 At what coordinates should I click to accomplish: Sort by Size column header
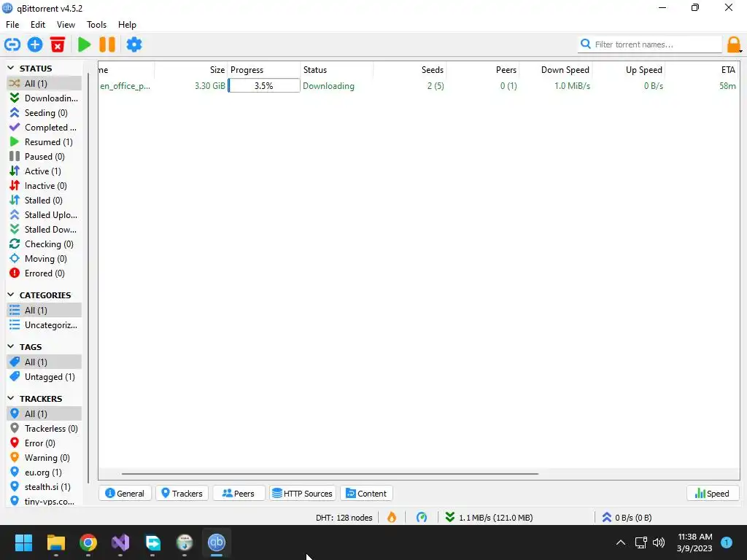190,70
